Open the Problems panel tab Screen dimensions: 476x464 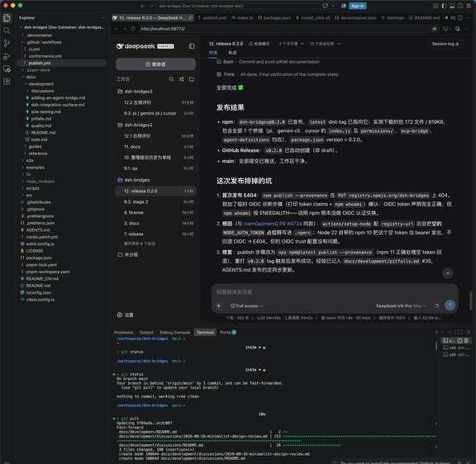(x=124, y=333)
